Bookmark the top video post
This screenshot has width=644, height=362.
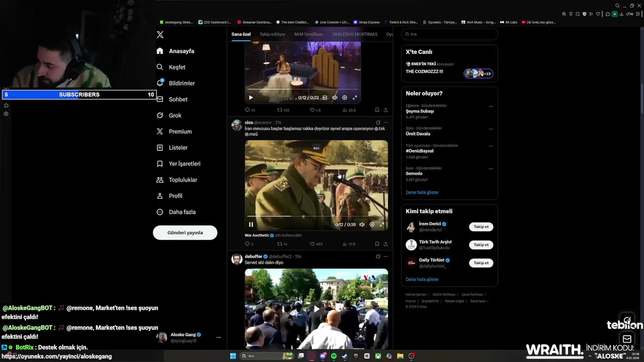(x=377, y=110)
